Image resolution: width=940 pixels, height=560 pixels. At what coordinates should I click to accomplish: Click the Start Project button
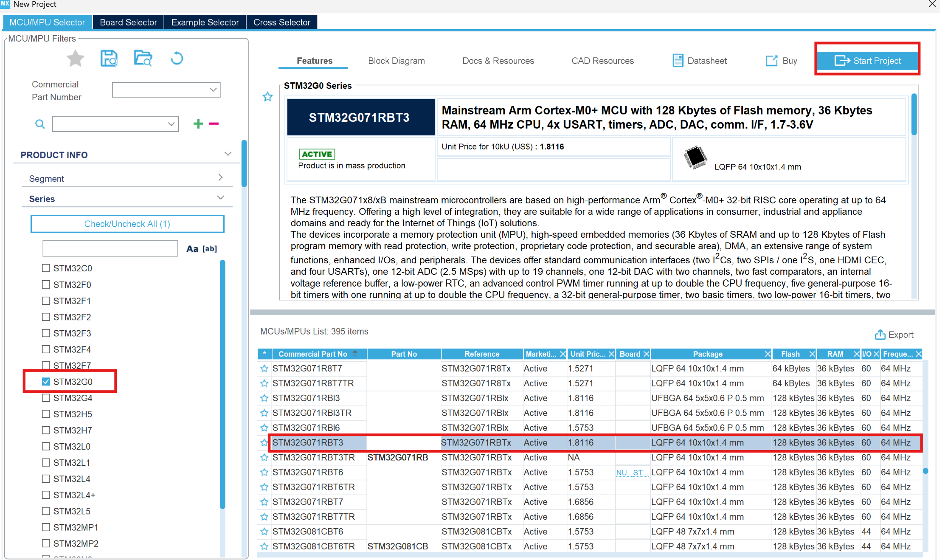(x=867, y=61)
